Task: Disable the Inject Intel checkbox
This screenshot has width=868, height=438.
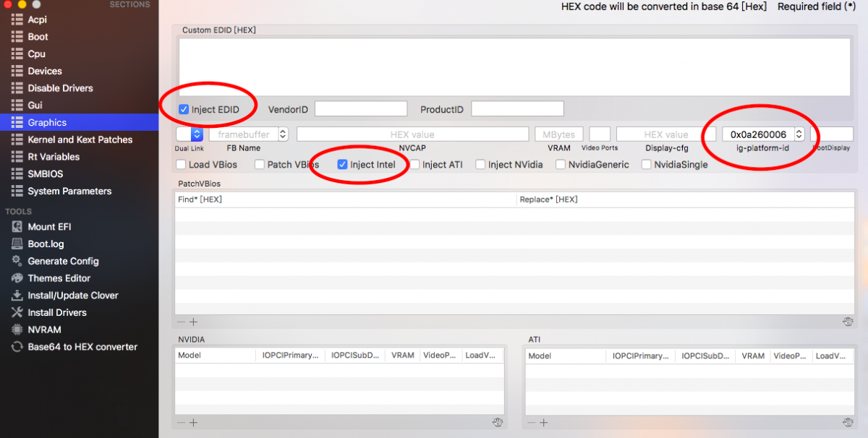Action: tap(343, 165)
